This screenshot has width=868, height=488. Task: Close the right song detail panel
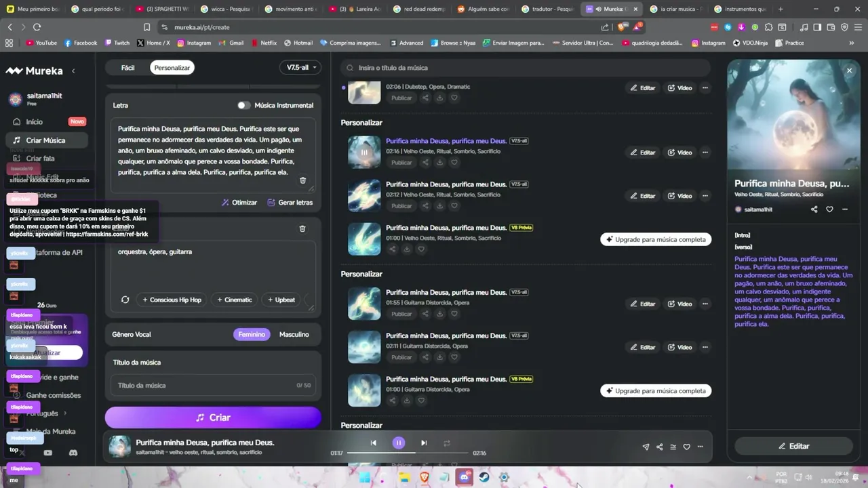tap(849, 70)
